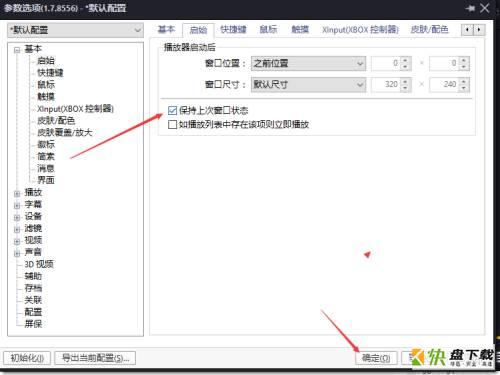Select 3D 视频 in the settings tree
The width and height of the screenshot is (500, 375).
point(39,264)
